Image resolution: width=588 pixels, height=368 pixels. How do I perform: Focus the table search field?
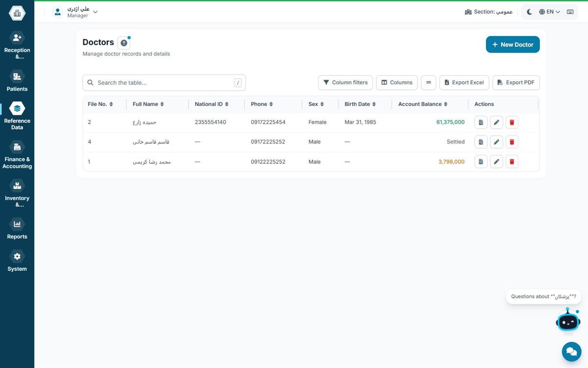pos(164,82)
